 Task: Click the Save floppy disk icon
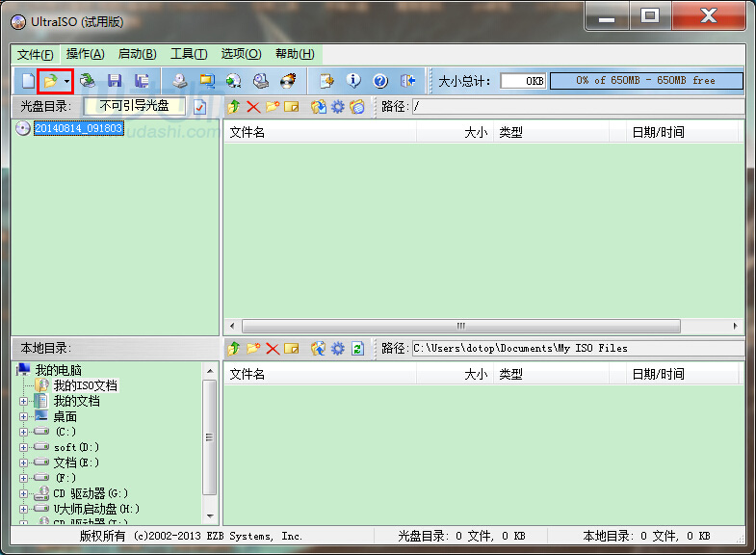point(115,81)
